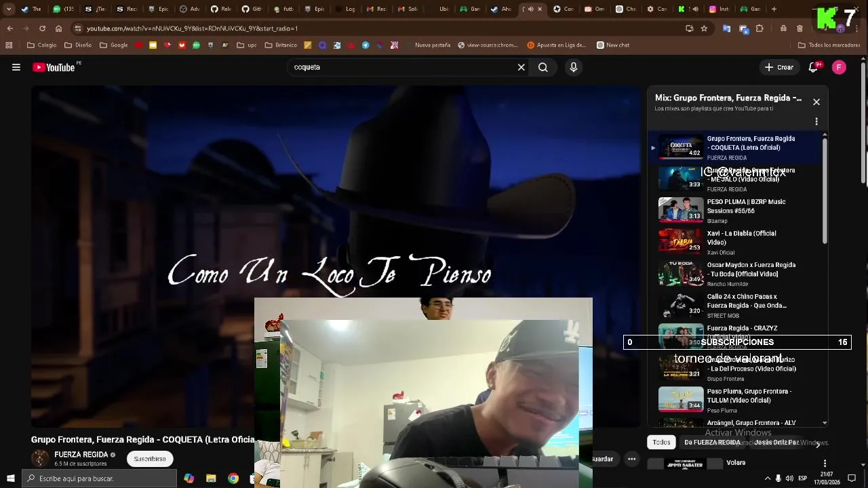Open Chrome from the taskbar
Viewport: 868px width, 488px height.
(233, 479)
